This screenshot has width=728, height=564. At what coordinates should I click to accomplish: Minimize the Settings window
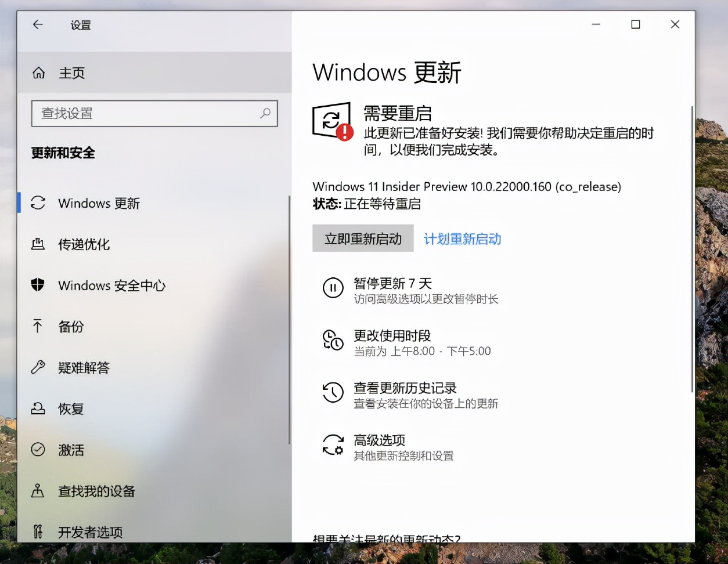tap(596, 24)
